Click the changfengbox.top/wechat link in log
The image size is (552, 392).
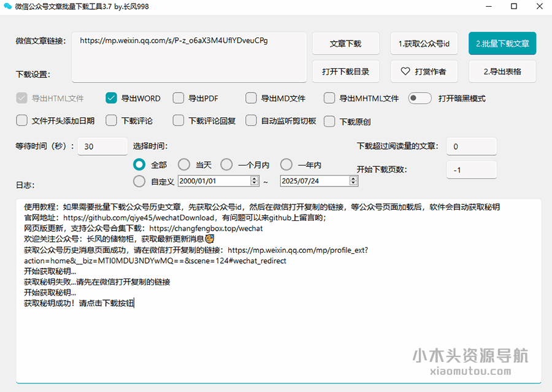pyautogui.click(x=206, y=228)
